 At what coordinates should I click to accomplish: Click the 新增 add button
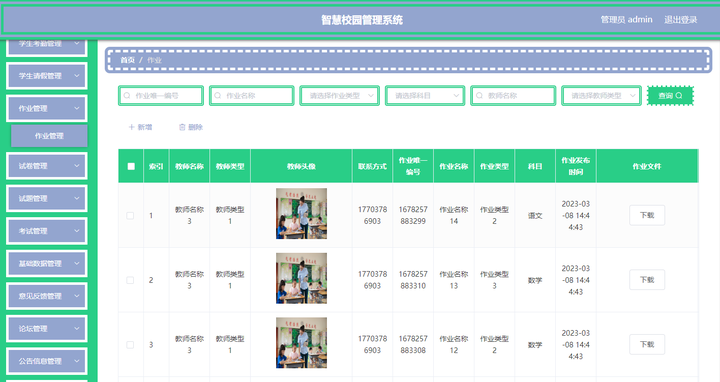pyautogui.click(x=140, y=127)
